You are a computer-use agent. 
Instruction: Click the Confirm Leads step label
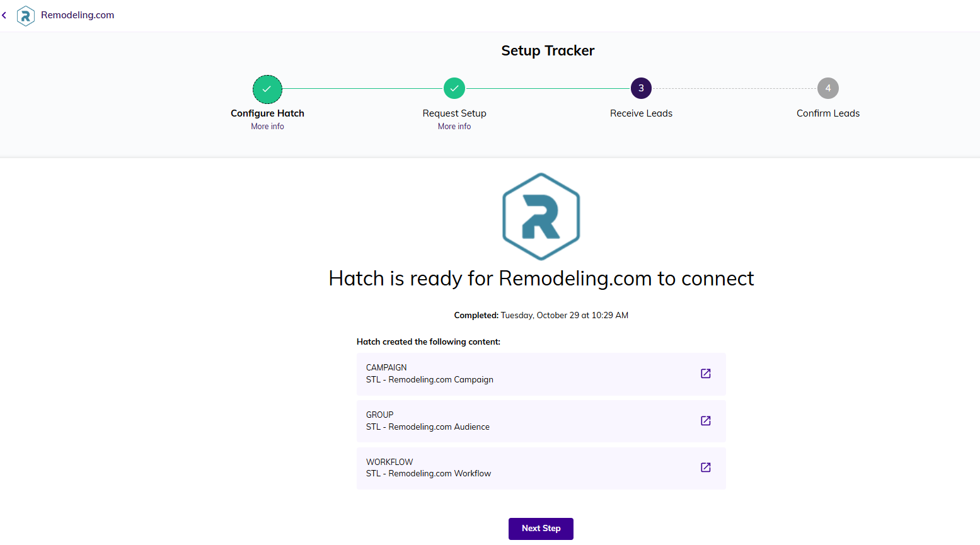coord(827,113)
